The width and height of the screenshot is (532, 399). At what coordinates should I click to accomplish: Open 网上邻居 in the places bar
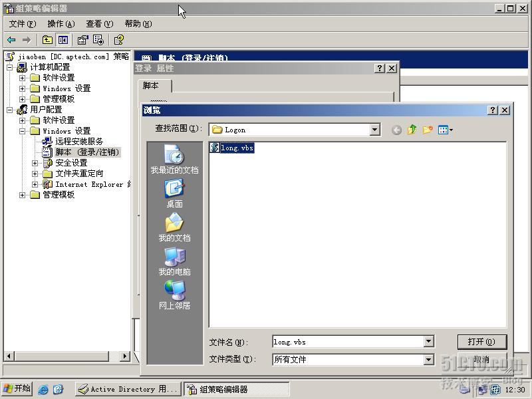pos(174,295)
